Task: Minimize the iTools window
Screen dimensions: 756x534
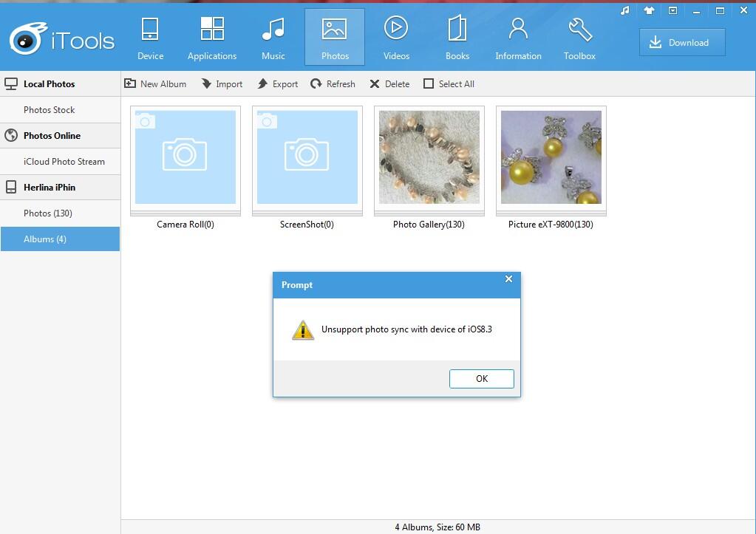Action: click(696, 10)
